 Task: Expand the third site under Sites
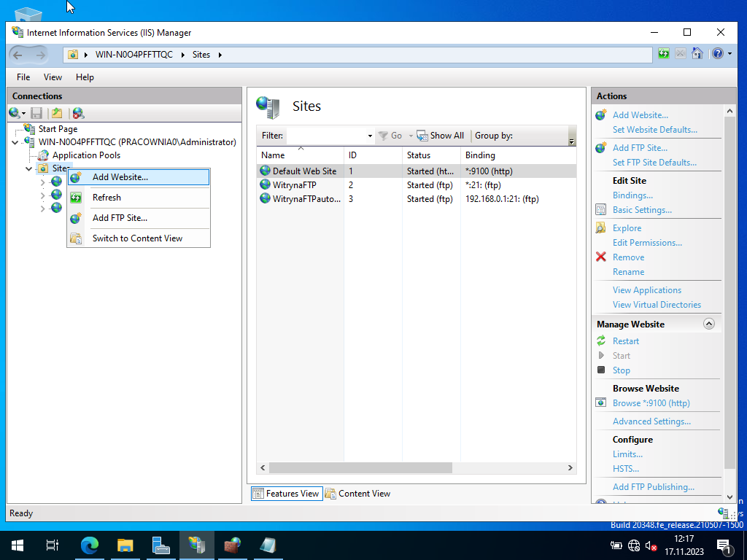pyautogui.click(x=43, y=208)
